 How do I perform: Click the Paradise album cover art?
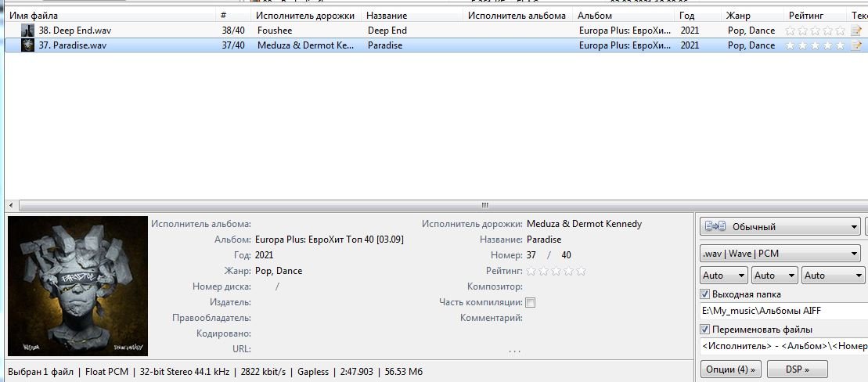tap(78, 286)
